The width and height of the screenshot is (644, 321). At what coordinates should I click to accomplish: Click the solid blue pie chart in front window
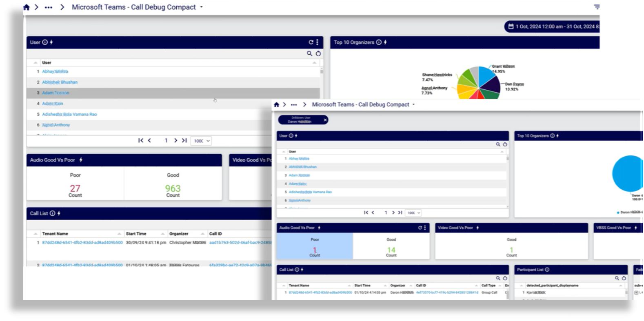628,173
